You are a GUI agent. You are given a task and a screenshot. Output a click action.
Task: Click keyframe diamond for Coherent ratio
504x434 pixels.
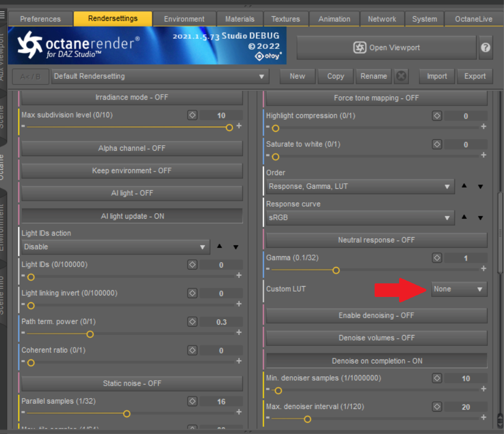click(192, 350)
